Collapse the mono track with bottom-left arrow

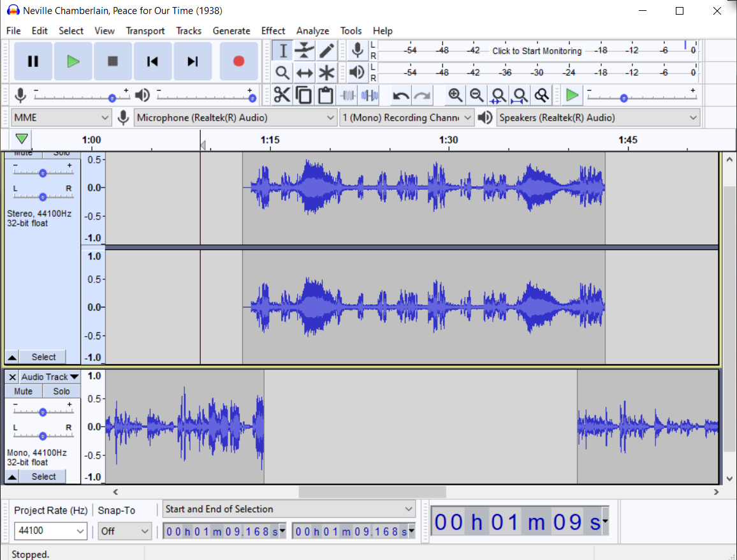pos(11,477)
